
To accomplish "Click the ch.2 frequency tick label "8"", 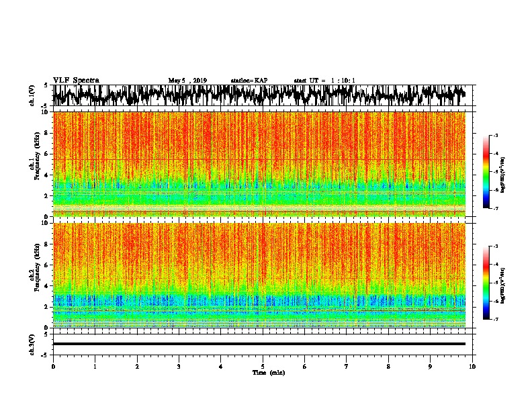I will (x=46, y=244).
